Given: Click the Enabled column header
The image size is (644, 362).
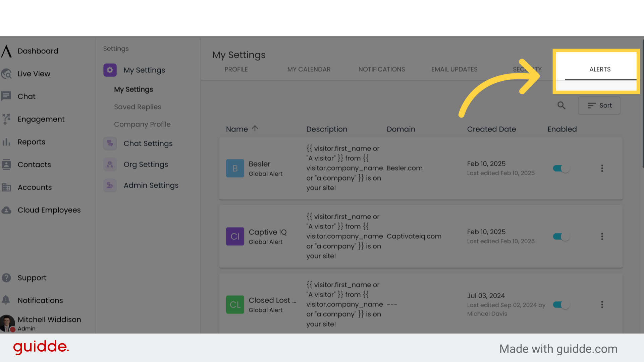Looking at the screenshot, I should tap(562, 129).
